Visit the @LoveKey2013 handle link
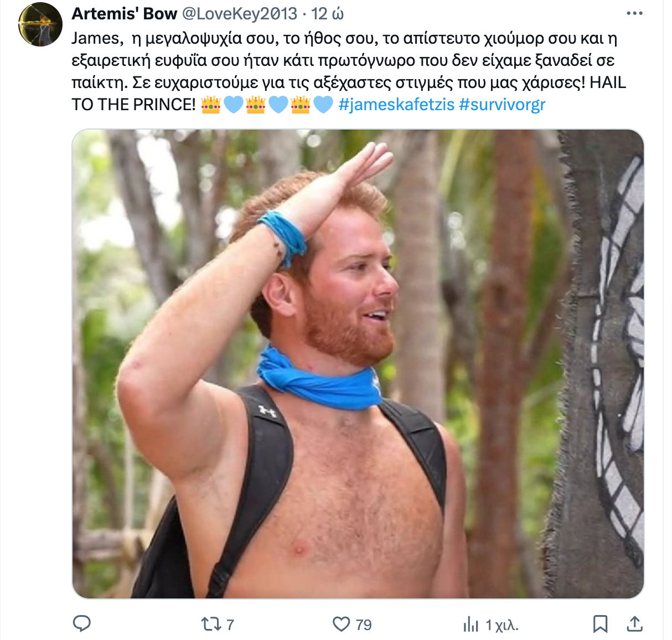The height and width of the screenshot is (640, 672). pos(240,13)
